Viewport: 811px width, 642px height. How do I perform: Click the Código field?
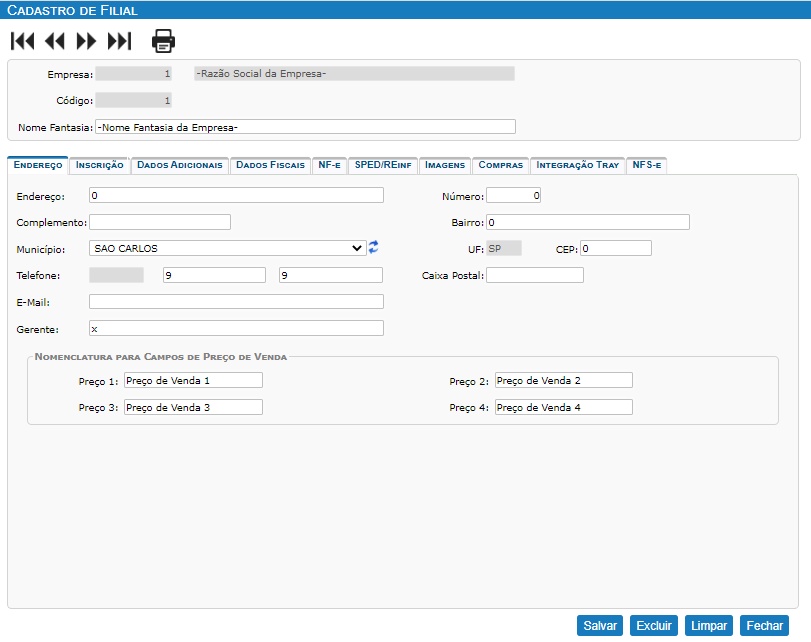pos(133,100)
